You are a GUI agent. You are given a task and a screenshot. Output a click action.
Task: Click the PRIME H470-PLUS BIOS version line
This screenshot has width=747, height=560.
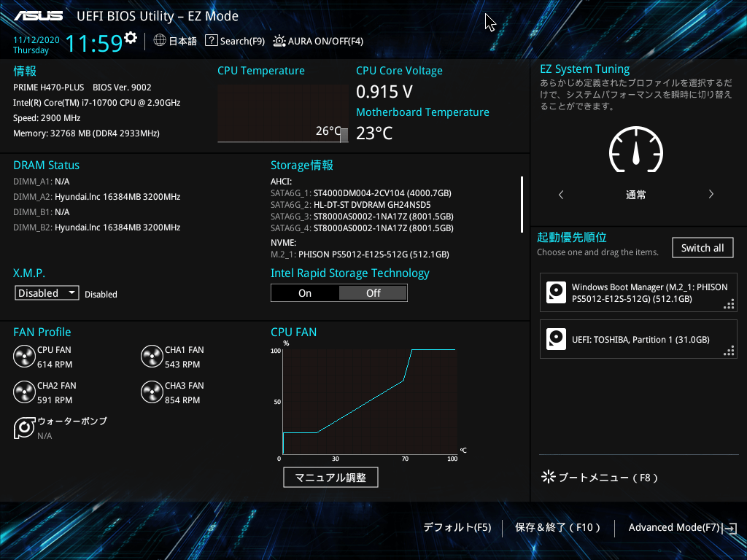click(x=82, y=87)
